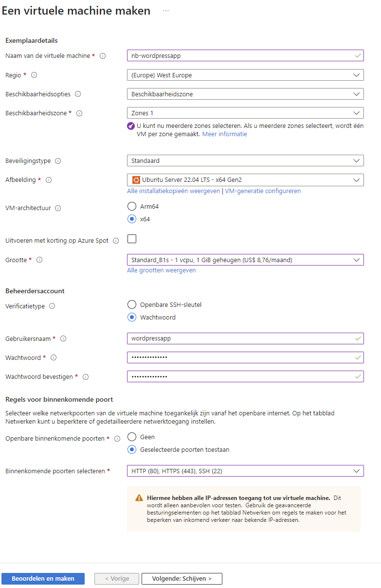Select the Arm64 architecture radio button
381x588 pixels.
pos(131,206)
